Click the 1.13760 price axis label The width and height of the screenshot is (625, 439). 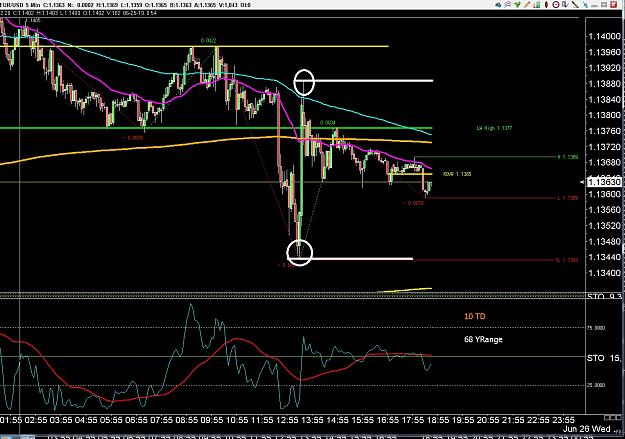pos(605,131)
